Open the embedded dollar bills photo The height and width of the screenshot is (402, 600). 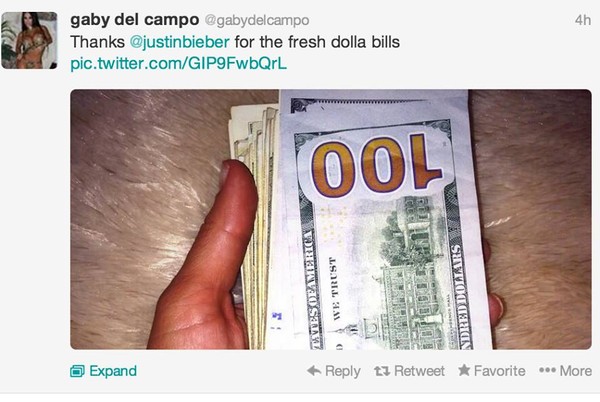331,219
